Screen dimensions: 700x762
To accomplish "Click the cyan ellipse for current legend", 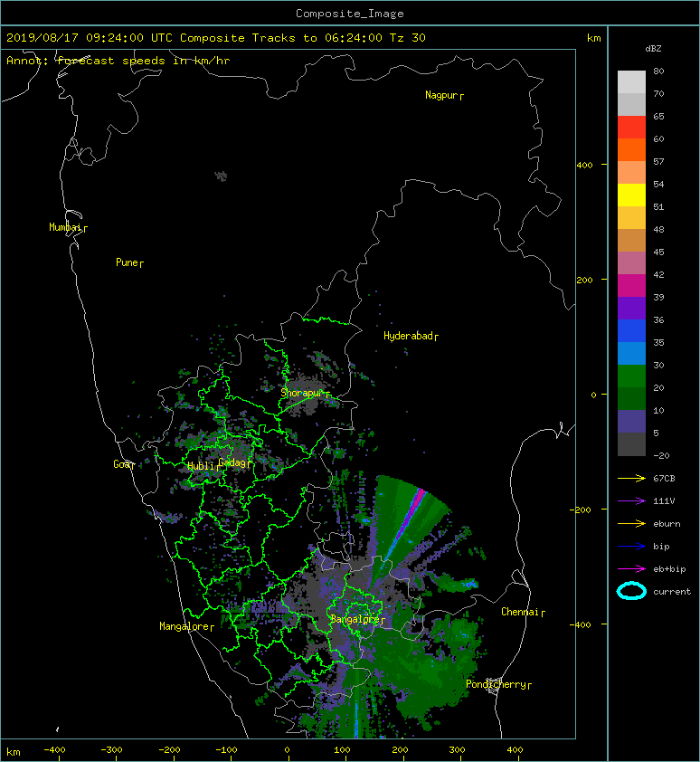I will tap(631, 591).
